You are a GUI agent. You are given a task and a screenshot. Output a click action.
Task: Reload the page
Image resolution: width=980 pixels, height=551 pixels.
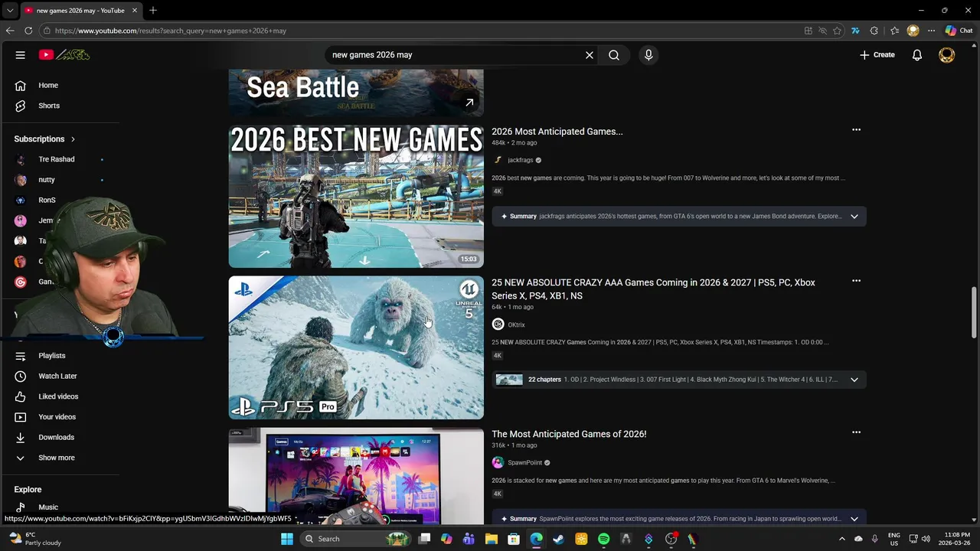coord(28,31)
